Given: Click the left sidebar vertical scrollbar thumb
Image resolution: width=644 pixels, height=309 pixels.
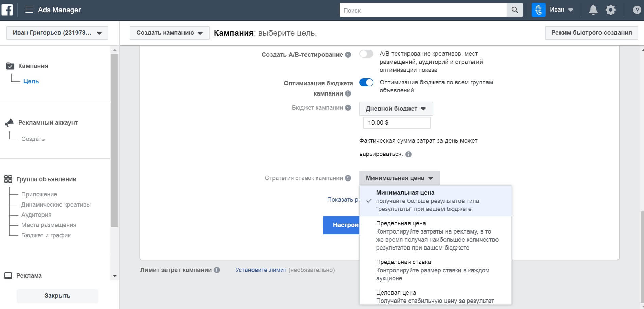Looking at the screenshot, I should [115, 140].
